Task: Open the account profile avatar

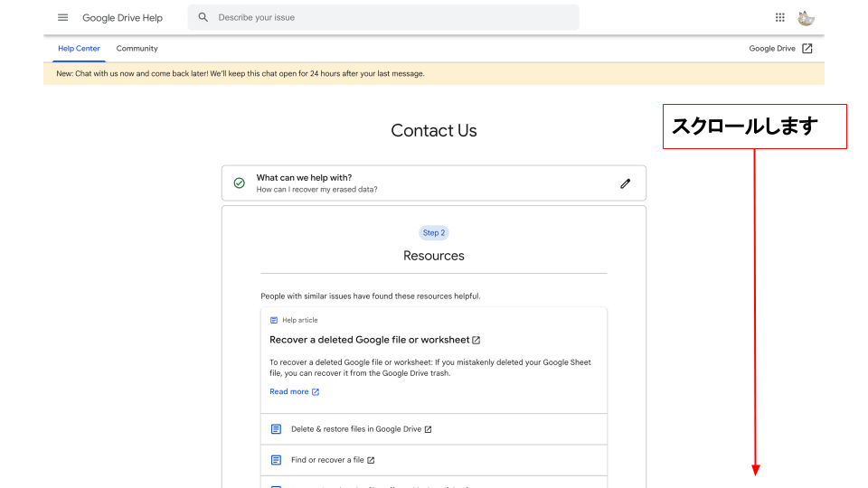Action: pyautogui.click(x=806, y=17)
